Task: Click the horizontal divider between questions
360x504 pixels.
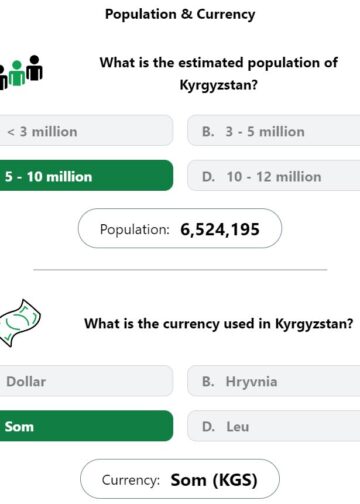Action: click(x=180, y=270)
